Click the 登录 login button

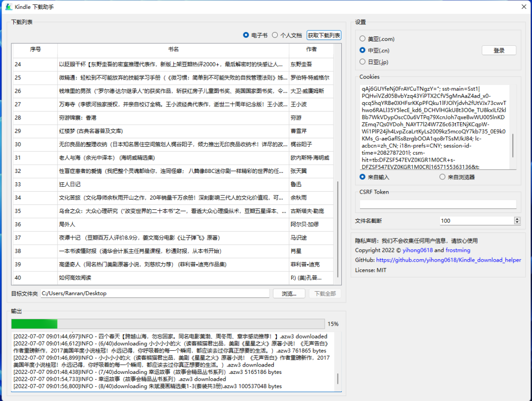click(499, 50)
